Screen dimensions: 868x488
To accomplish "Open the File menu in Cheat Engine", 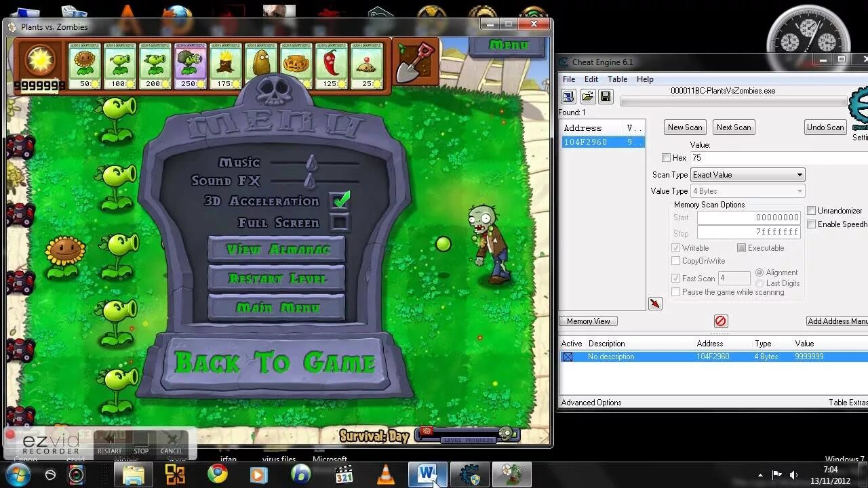I will [569, 79].
